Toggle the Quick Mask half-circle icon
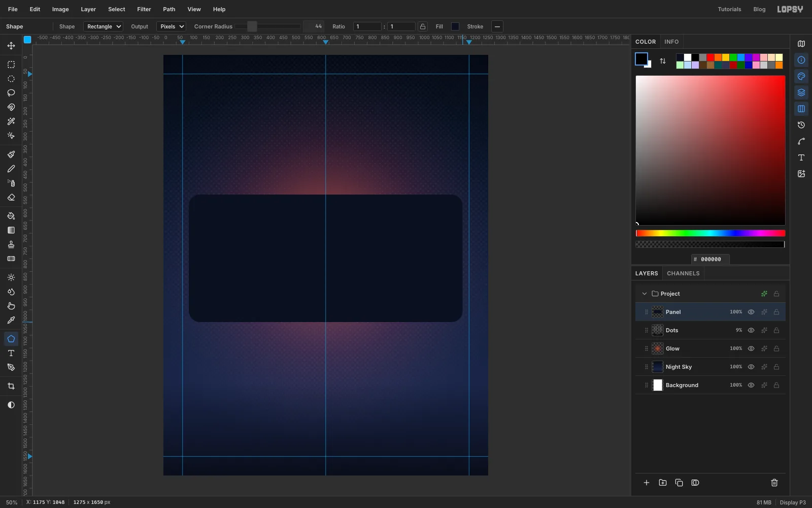The height and width of the screenshot is (508, 812). [x=11, y=405]
